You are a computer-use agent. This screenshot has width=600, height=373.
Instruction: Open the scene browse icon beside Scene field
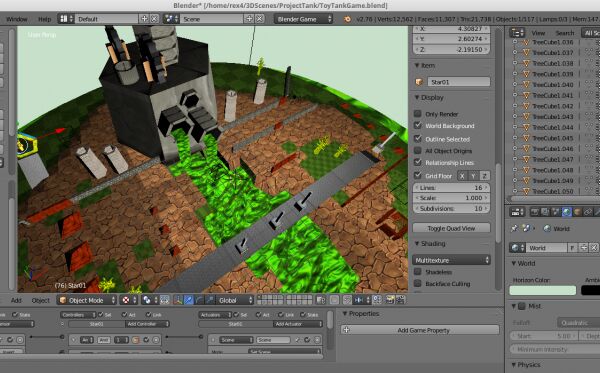(171, 19)
